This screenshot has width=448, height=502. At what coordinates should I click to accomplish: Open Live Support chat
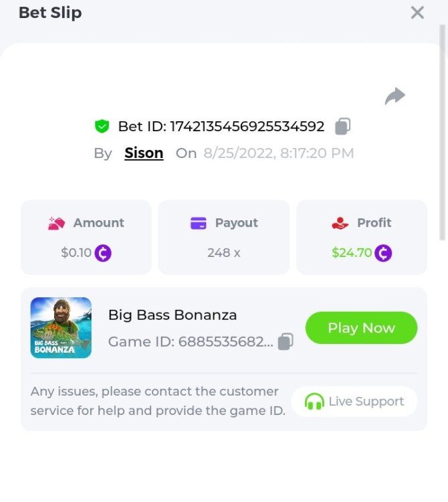pos(354,402)
